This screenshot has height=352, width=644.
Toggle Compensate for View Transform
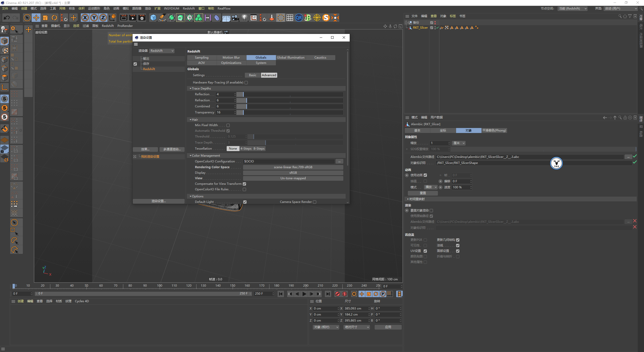pyautogui.click(x=245, y=184)
